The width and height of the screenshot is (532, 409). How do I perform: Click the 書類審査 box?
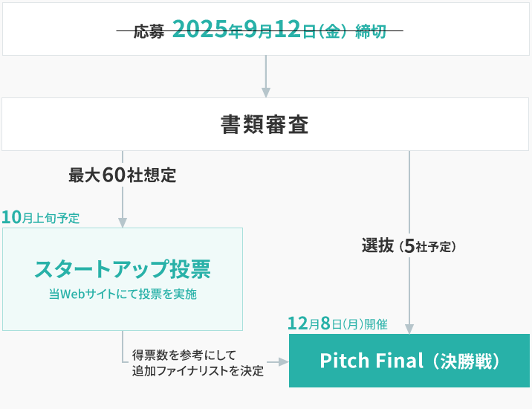click(x=265, y=124)
